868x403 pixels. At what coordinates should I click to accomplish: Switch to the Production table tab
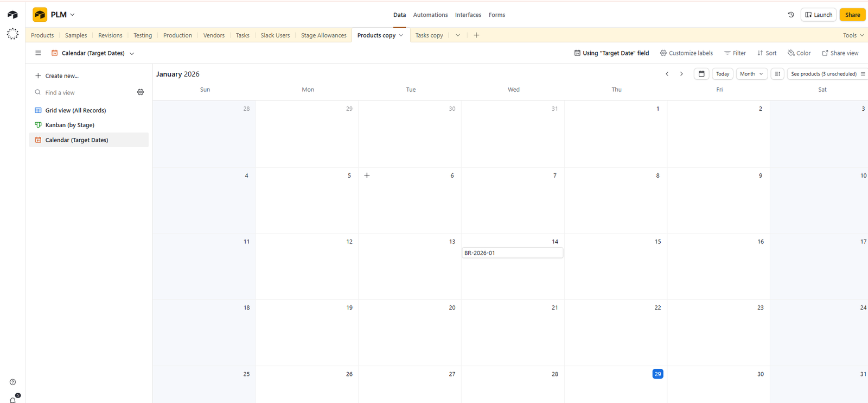tap(177, 35)
